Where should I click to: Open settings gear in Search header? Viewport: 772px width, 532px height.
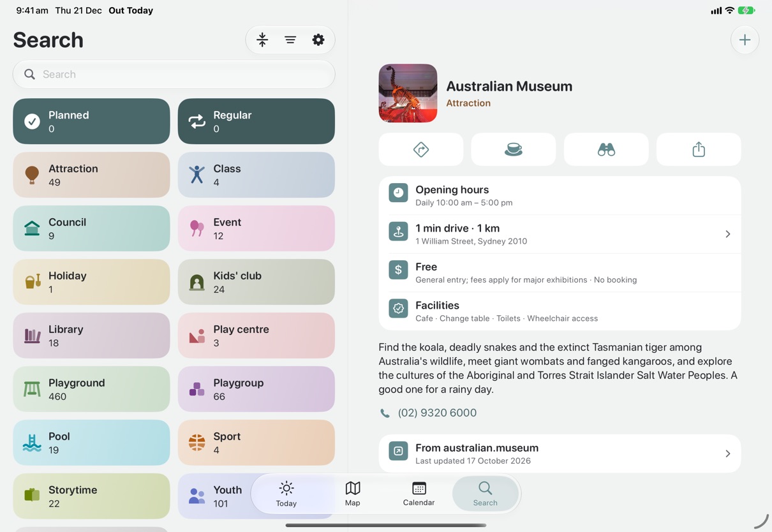(x=318, y=40)
